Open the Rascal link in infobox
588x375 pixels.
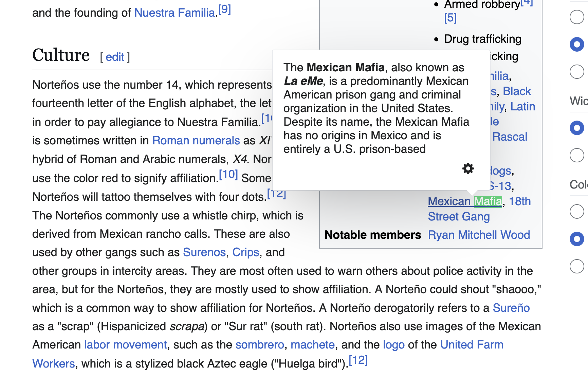point(510,137)
